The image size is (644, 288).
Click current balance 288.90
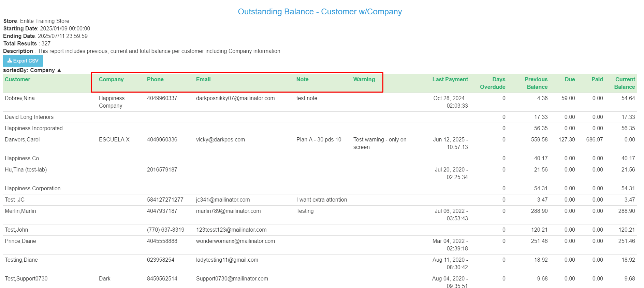627,211
